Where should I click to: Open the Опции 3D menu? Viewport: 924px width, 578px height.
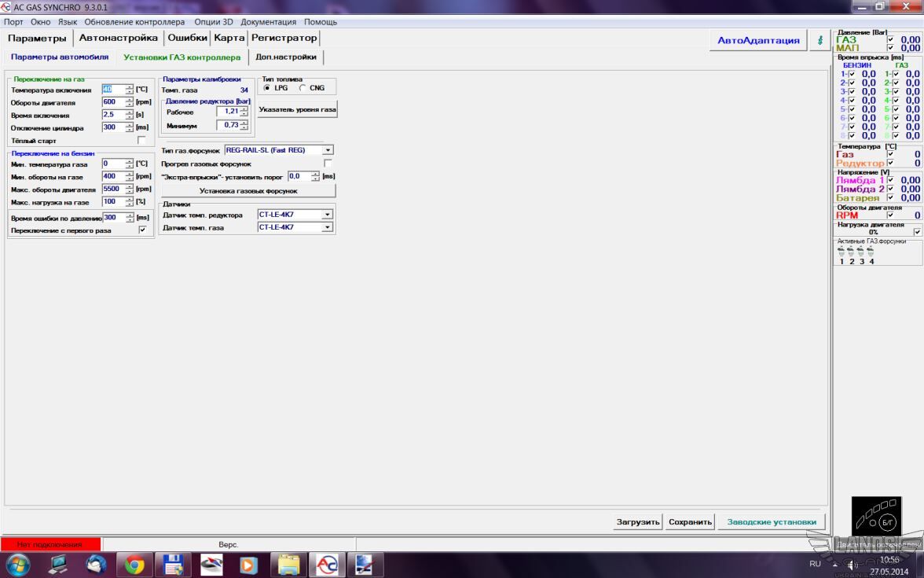212,22
